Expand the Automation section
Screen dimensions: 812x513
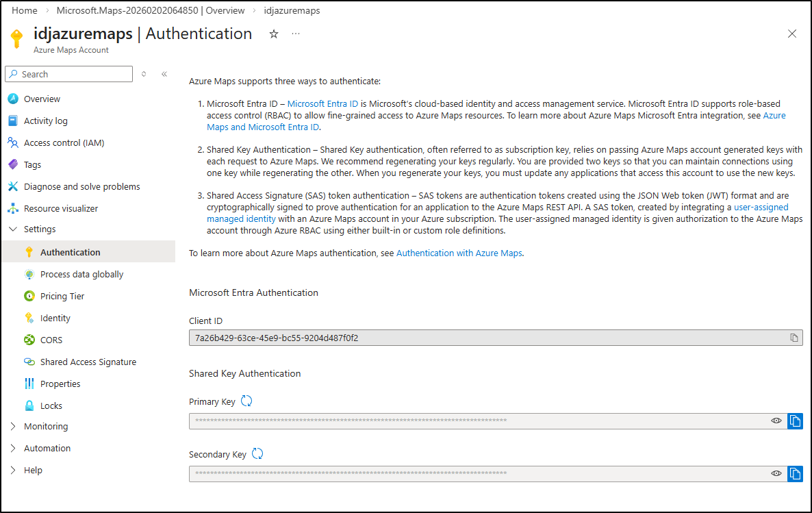(13, 448)
